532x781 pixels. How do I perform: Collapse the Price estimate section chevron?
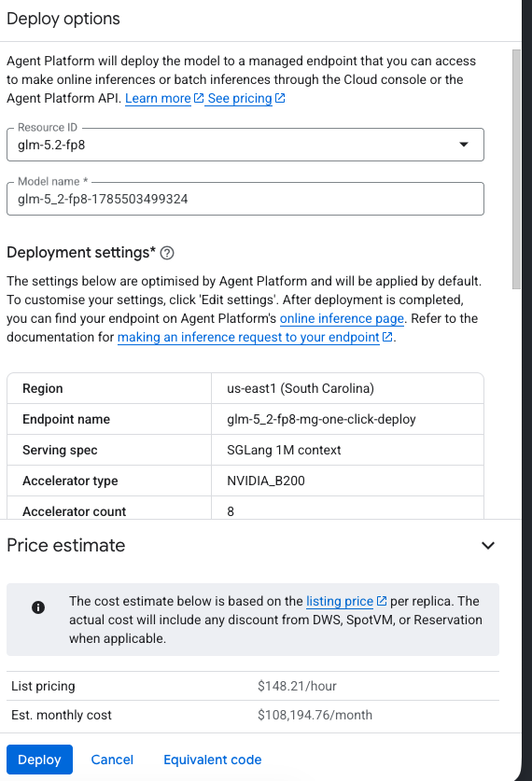[x=488, y=546]
